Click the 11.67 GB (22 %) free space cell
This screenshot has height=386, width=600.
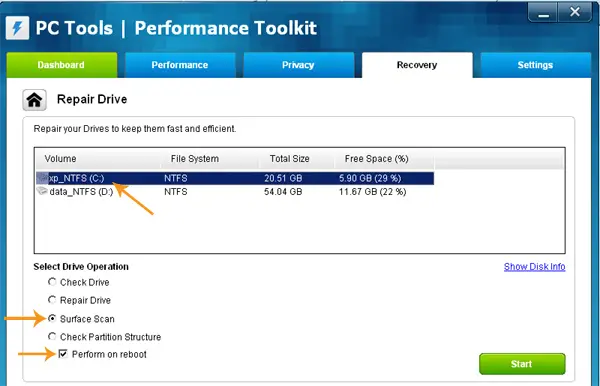(x=373, y=192)
